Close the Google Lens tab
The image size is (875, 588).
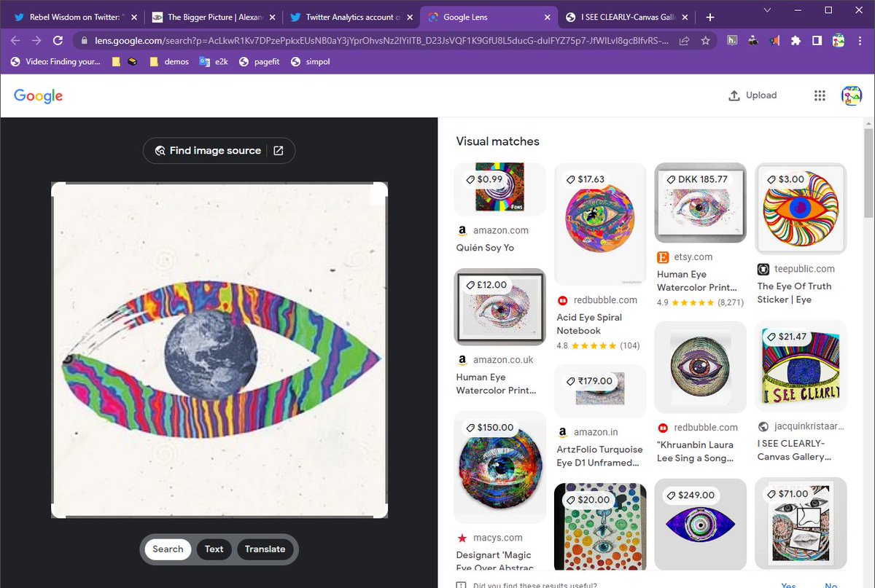pos(548,17)
